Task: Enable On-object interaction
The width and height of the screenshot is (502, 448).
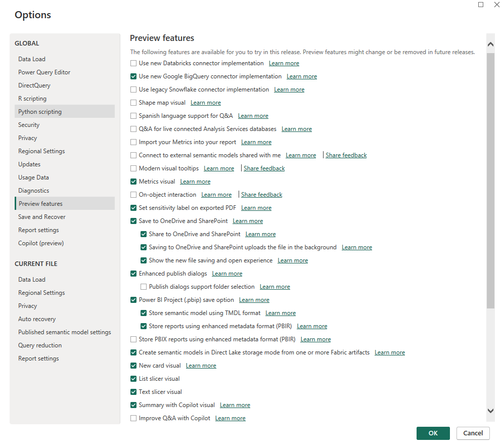Action: [x=133, y=194]
